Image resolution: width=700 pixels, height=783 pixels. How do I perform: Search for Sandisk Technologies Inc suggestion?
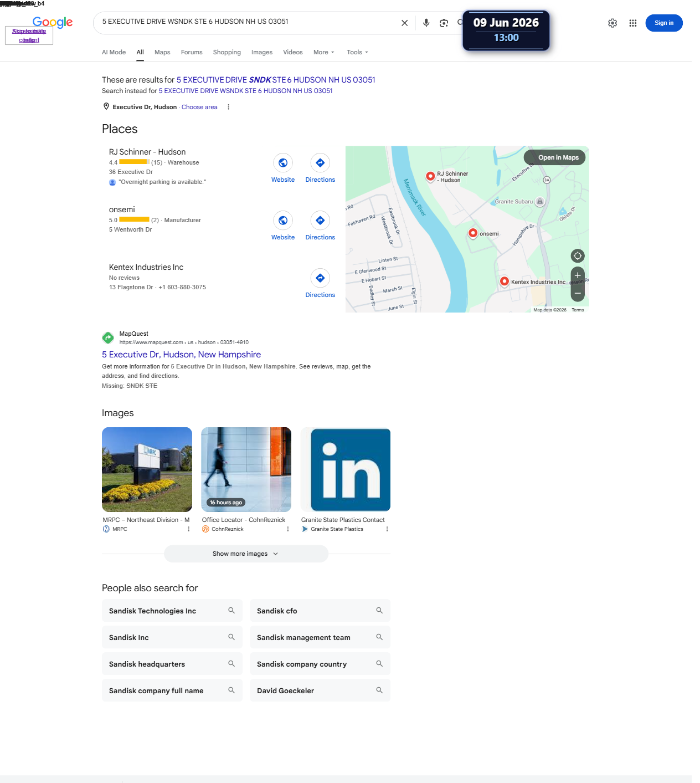tap(172, 611)
